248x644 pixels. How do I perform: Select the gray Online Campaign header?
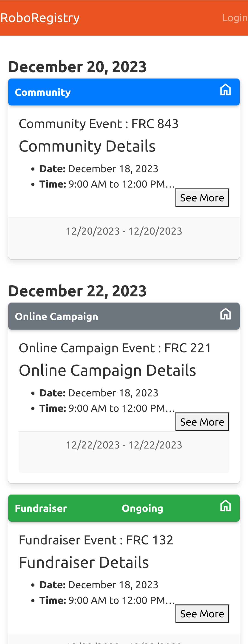124,316
